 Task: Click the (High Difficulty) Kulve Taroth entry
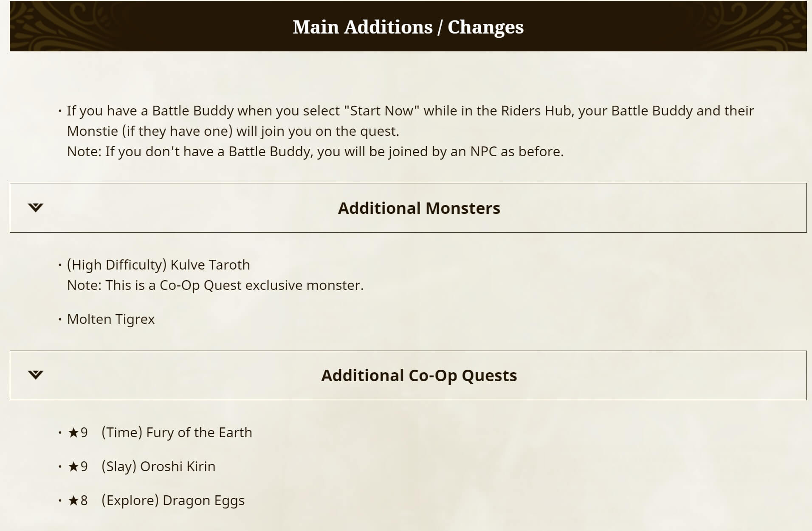pyautogui.click(x=158, y=265)
